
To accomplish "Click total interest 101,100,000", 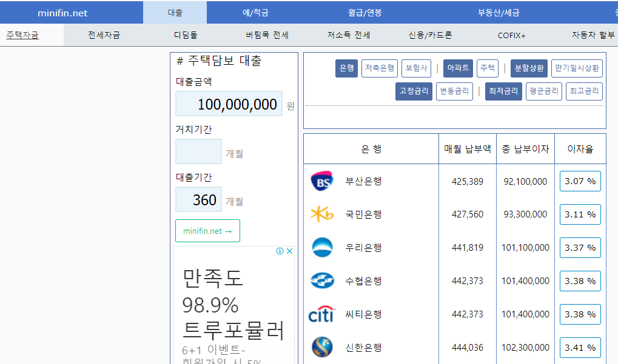I will (525, 248).
